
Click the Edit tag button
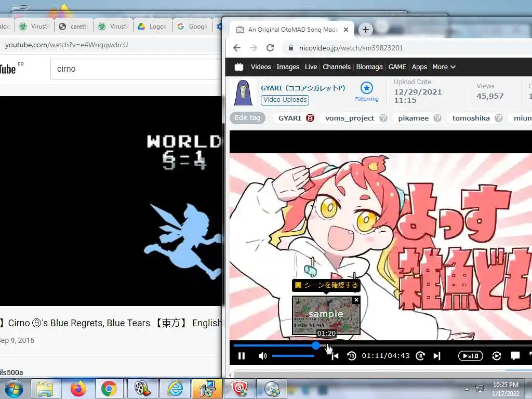247,118
